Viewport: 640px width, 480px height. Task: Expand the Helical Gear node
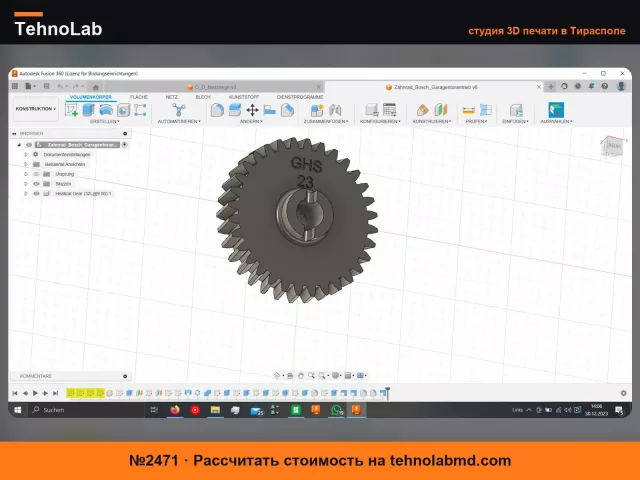pyautogui.click(x=26, y=193)
